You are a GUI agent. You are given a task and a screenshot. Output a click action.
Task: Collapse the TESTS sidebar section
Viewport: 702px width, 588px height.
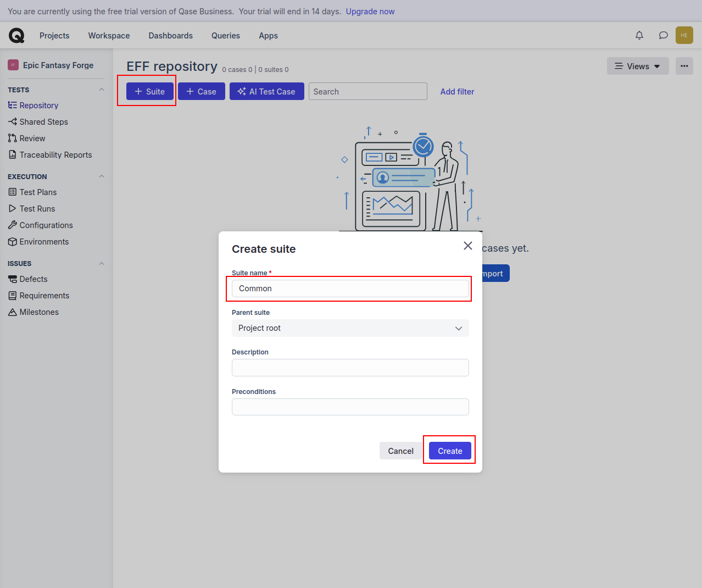101,90
